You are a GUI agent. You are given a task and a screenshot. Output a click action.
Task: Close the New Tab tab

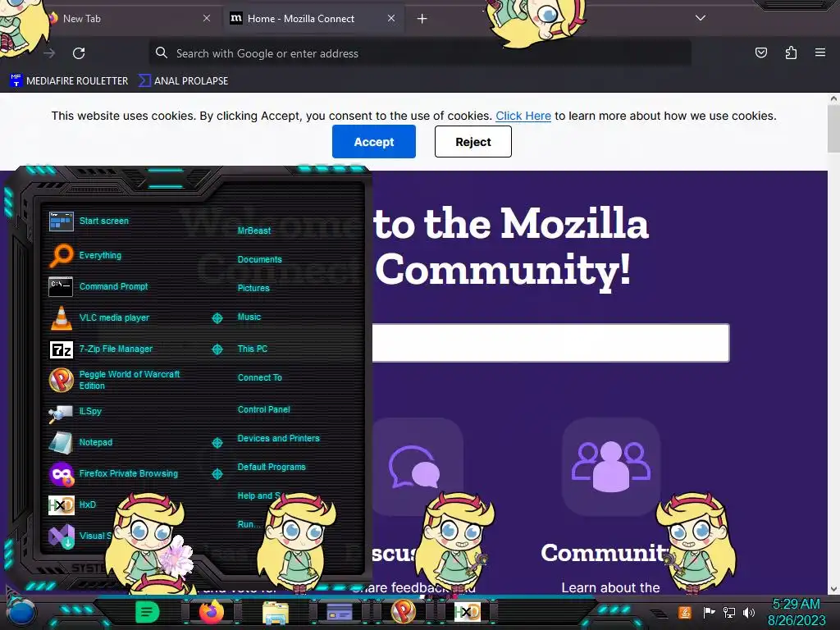[207, 18]
